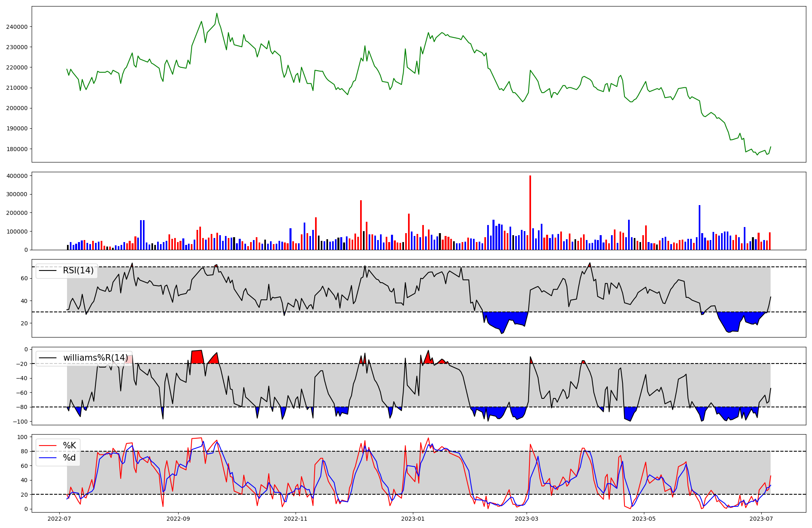This screenshot has height=528, width=812.
Task: Click the williams%R(14) legend label
Action: [95, 358]
